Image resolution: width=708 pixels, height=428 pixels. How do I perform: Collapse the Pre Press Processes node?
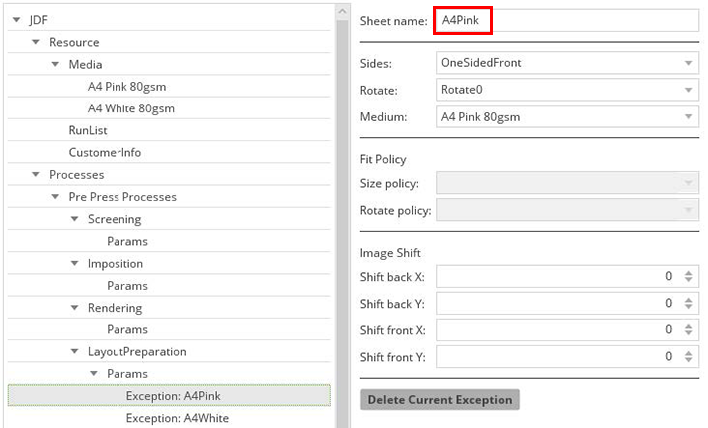pyautogui.click(x=56, y=197)
